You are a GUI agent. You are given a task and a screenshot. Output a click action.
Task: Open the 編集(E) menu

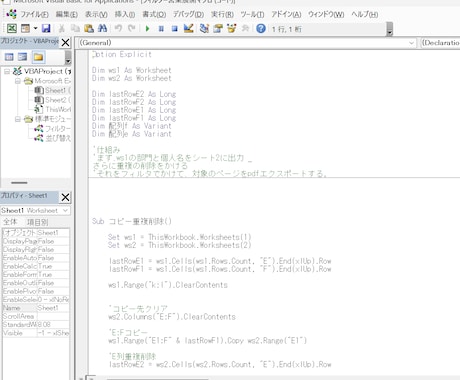(66, 14)
